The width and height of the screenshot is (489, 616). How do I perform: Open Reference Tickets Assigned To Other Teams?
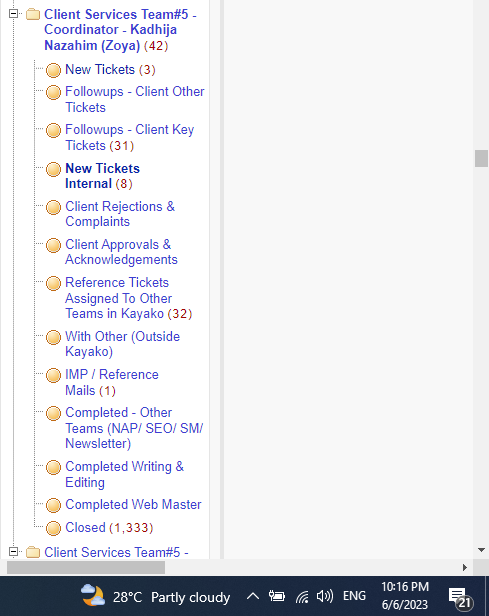[128, 298]
